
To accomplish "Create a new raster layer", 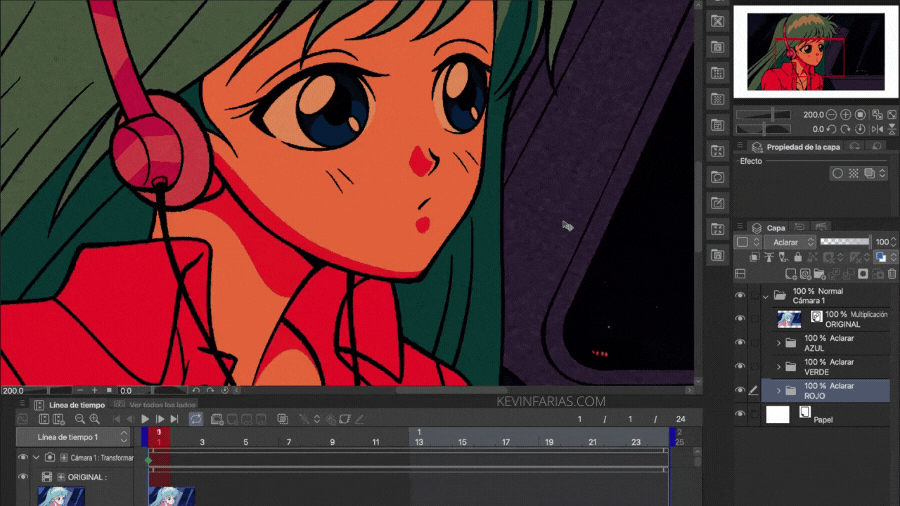I will tap(790, 274).
